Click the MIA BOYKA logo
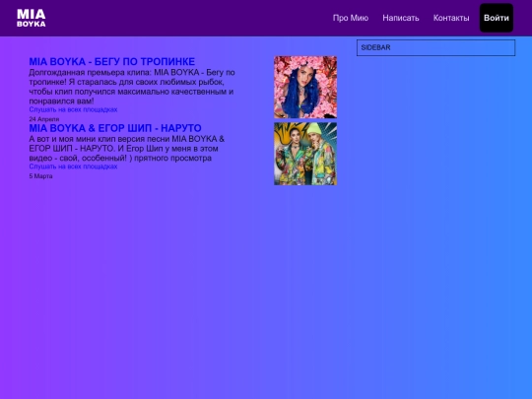Image resolution: width=532 pixels, height=399 pixels. [x=32, y=18]
